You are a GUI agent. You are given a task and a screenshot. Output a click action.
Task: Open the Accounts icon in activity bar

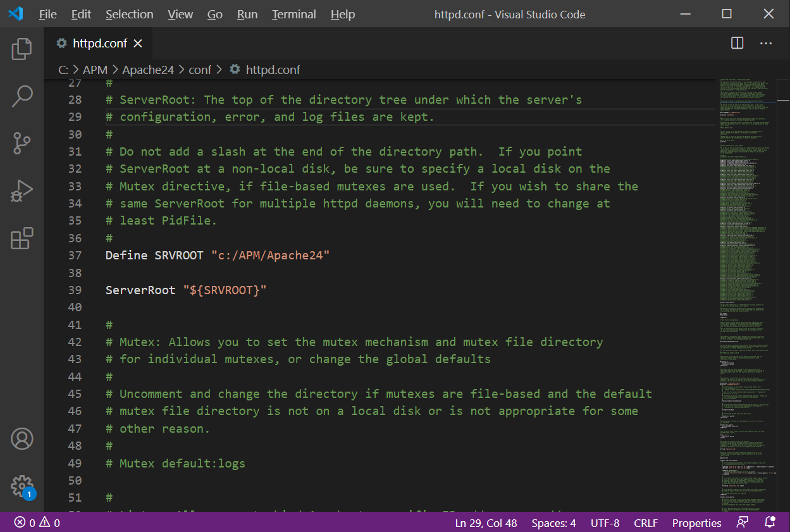(22, 439)
